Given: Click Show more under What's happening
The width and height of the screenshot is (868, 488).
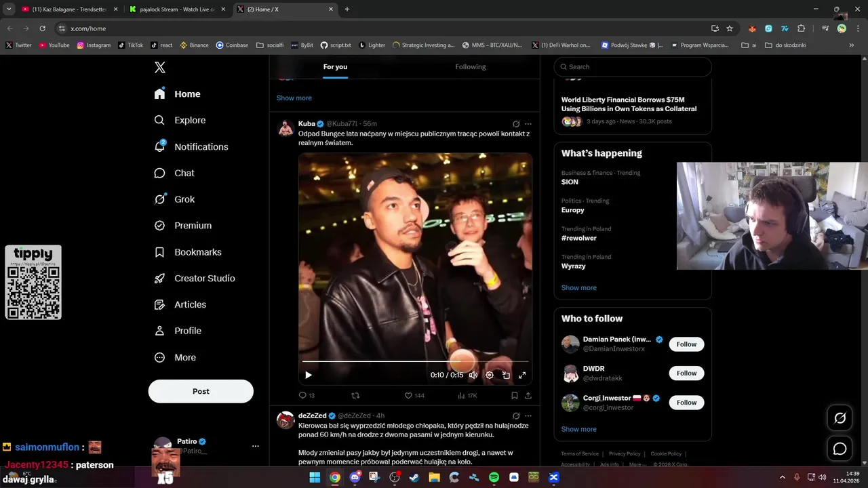Looking at the screenshot, I should coord(579,287).
